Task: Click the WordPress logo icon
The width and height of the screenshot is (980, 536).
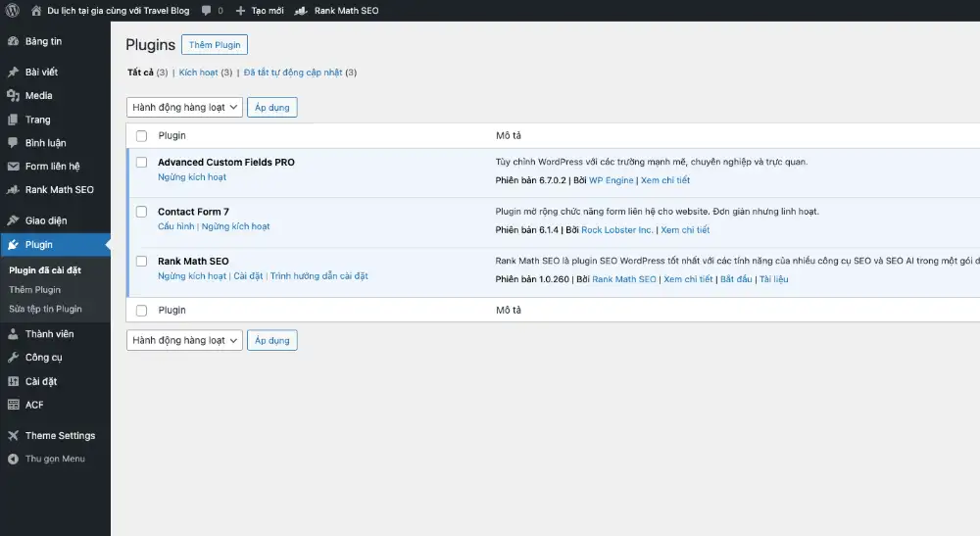Action: (x=13, y=11)
